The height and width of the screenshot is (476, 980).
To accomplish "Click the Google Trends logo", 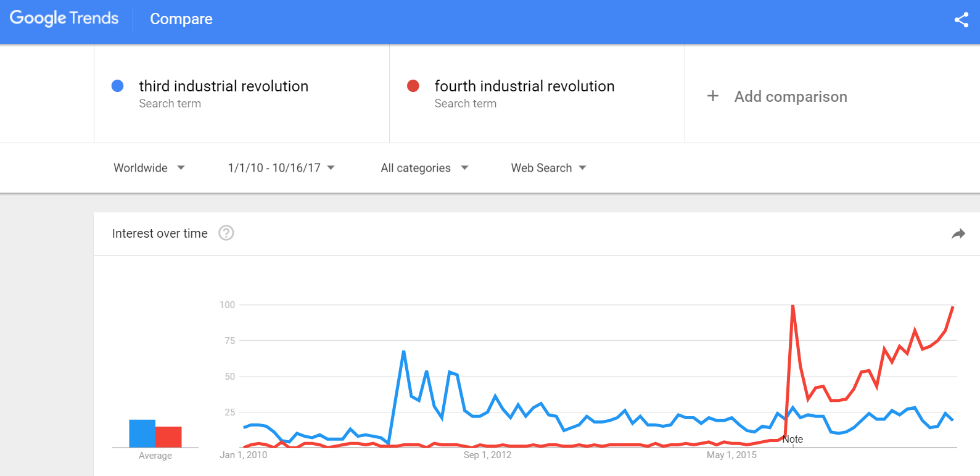I will (64, 18).
